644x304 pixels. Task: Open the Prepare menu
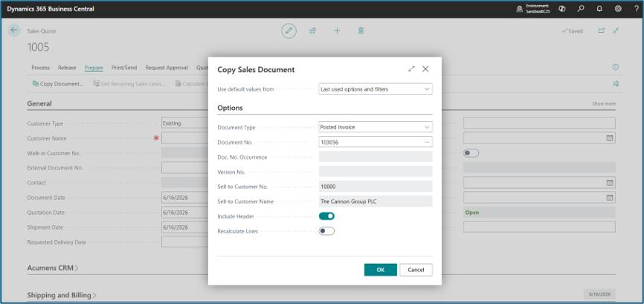pyautogui.click(x=94, y=68)
